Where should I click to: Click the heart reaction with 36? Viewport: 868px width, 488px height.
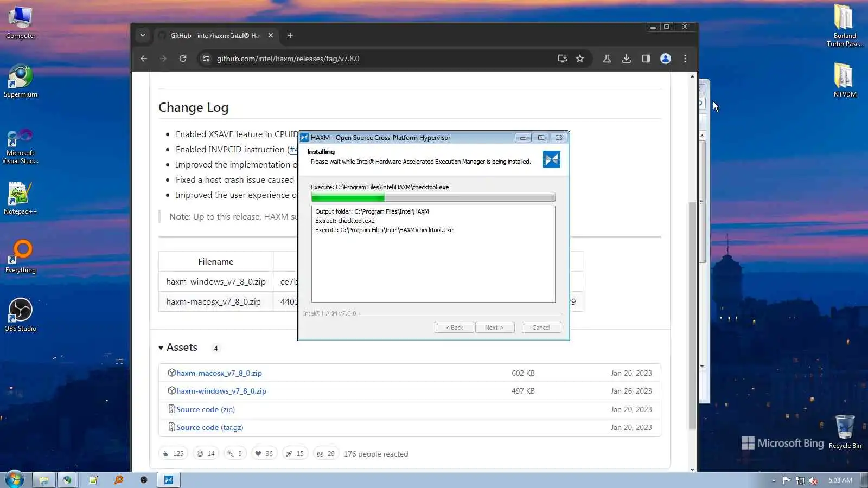click(264, 453)
